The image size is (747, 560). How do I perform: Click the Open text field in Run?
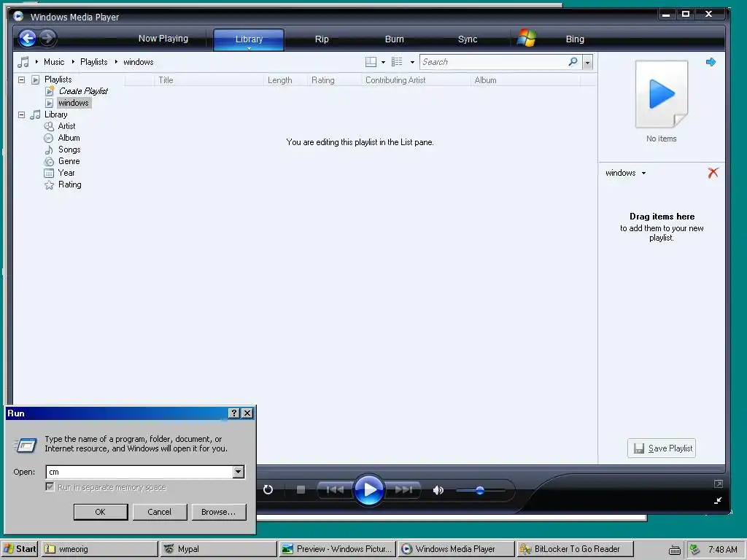point(139,472)
